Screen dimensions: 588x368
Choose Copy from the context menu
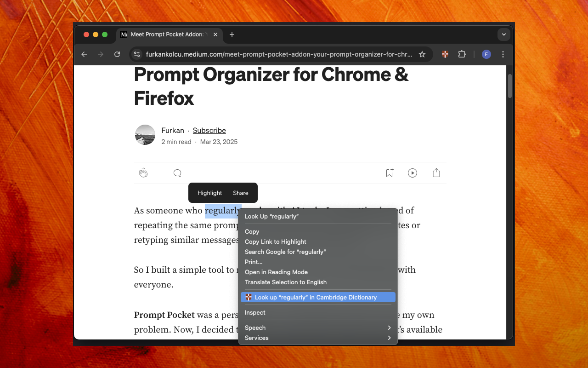tap(318, 231)
